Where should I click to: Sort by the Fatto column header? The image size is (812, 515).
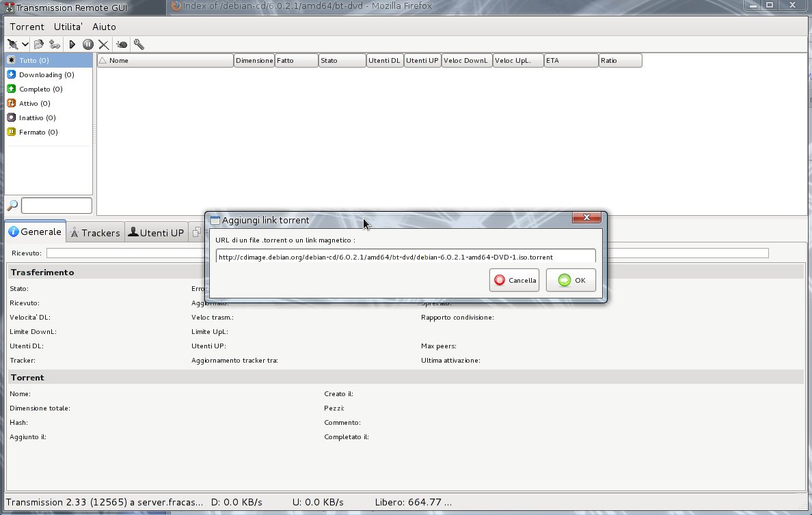pos(296,61)
